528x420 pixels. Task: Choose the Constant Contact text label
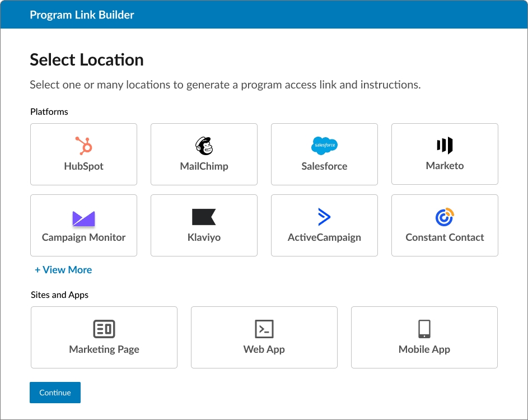445,237
